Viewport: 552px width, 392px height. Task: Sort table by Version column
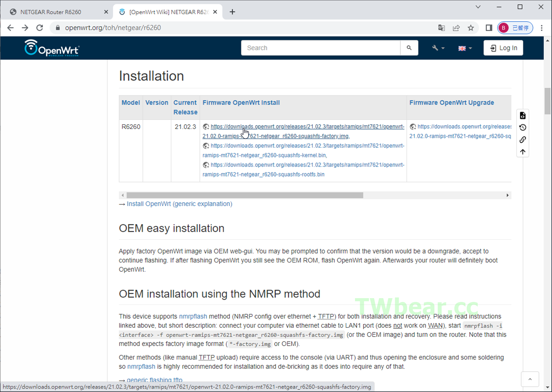(x=157, y=102)
